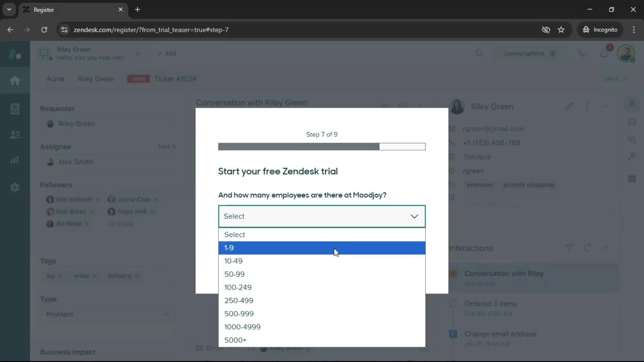
Task: Bookmark this page with the star icon
Action: (x=561, y=29)
